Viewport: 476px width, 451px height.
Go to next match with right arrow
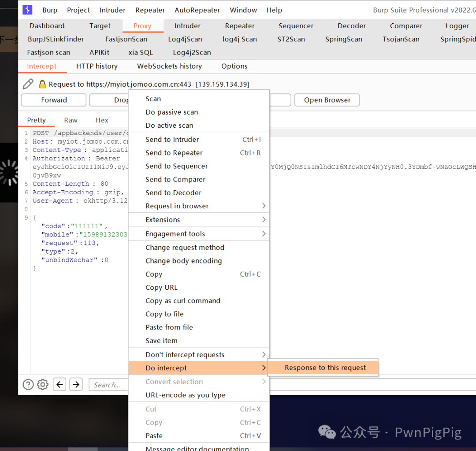[x=76, y=384]
